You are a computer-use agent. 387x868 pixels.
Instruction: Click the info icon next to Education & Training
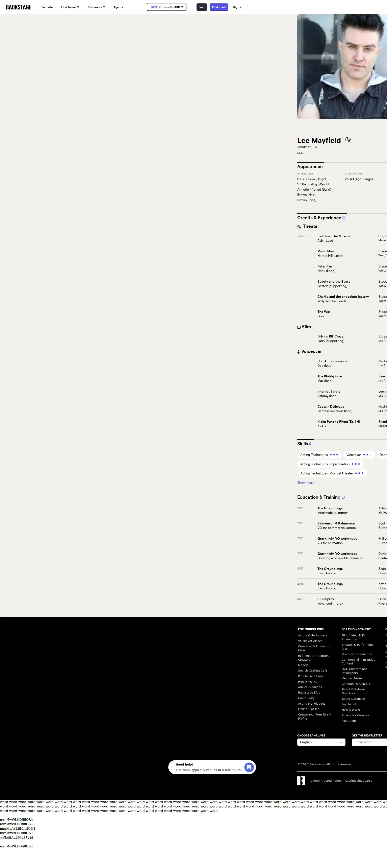(343, 497)
